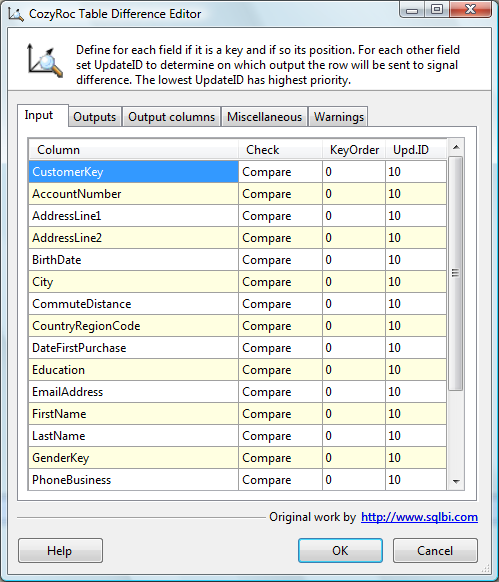Select the DateFirstPurchase cell
This screenshot has height=582, width=499.
click(134, 348)
